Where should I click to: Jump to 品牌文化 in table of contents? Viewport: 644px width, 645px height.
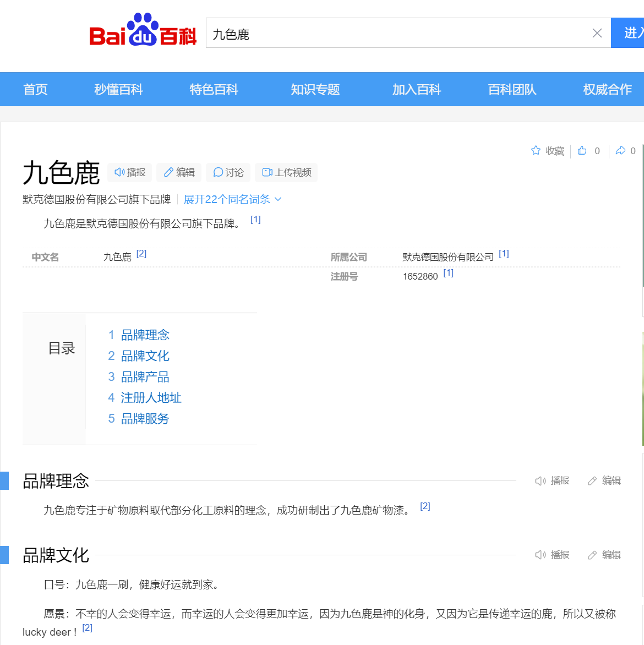(x=145, y=356)
